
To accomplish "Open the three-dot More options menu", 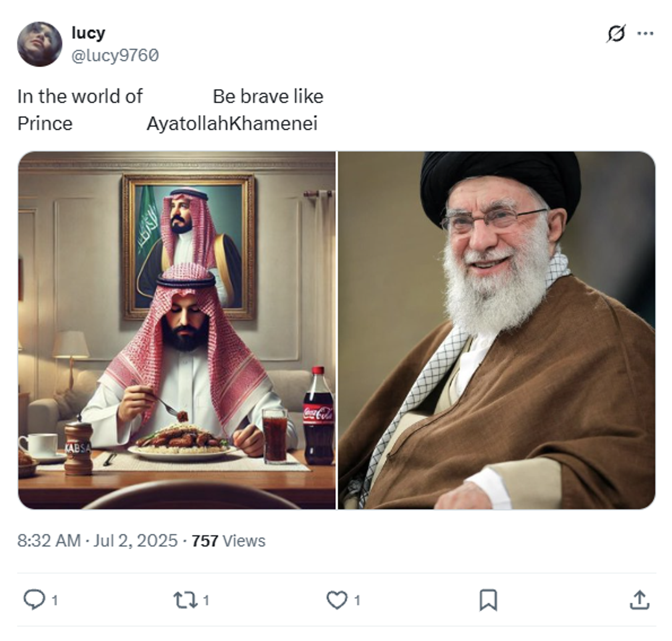I will point(645,34).
